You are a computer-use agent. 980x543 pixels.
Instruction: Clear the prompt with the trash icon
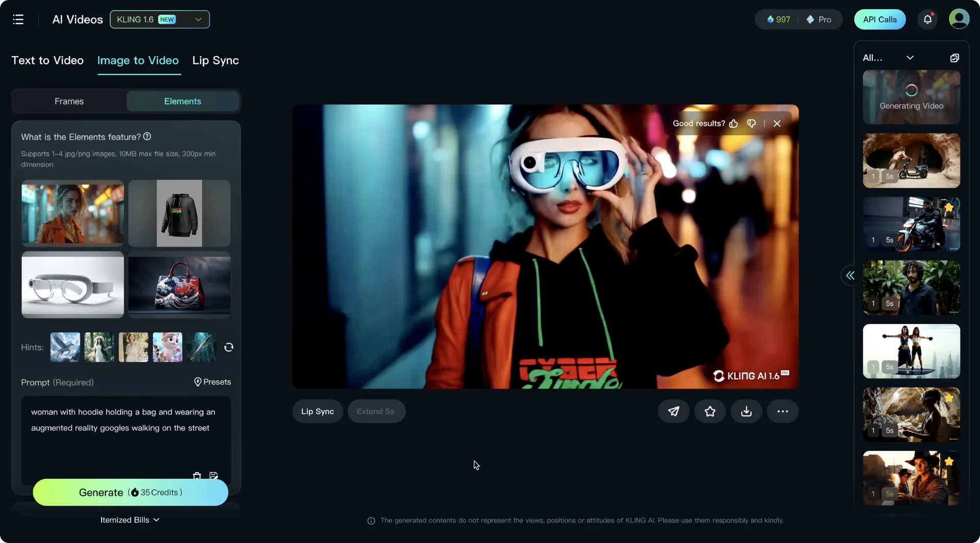pyautogui.click(x=197, y=476)
